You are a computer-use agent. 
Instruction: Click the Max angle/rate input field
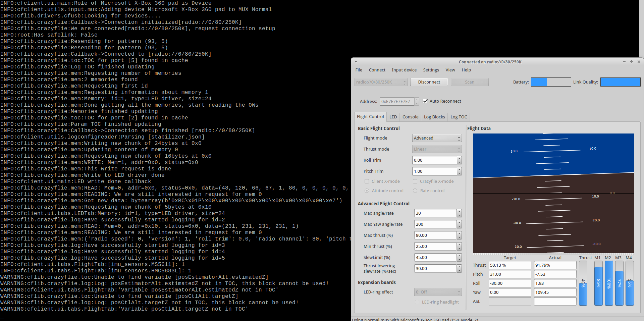point(435,213)
